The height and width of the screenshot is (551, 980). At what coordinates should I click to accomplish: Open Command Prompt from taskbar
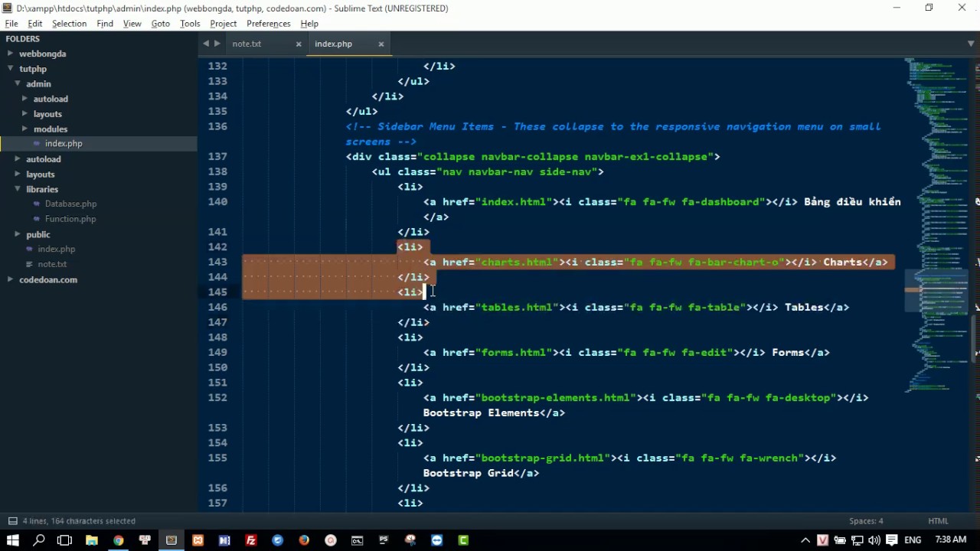click(x=357, y=540)
